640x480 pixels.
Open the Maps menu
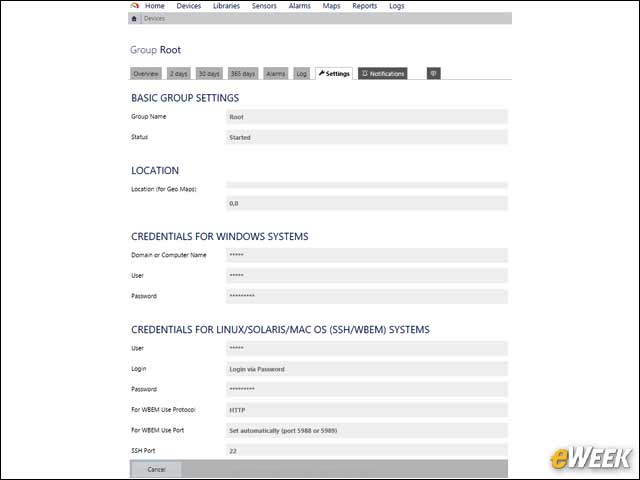331,6
